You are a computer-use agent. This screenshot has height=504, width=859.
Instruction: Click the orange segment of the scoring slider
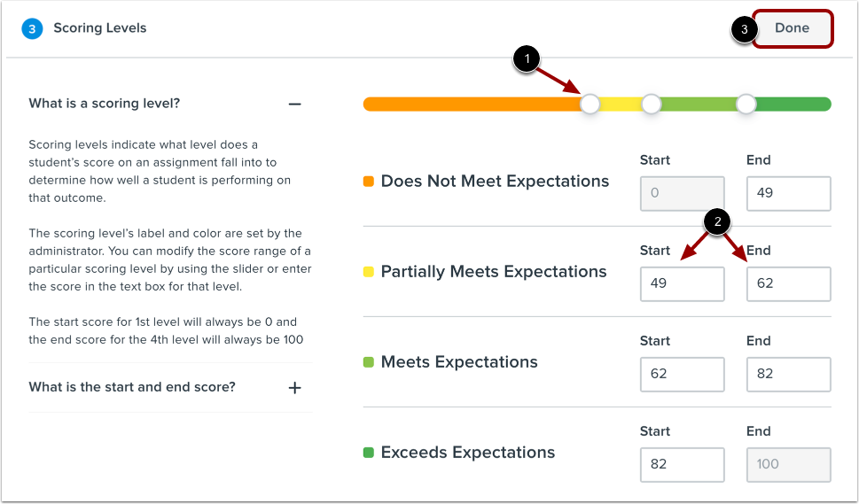[x=470, y=105]
